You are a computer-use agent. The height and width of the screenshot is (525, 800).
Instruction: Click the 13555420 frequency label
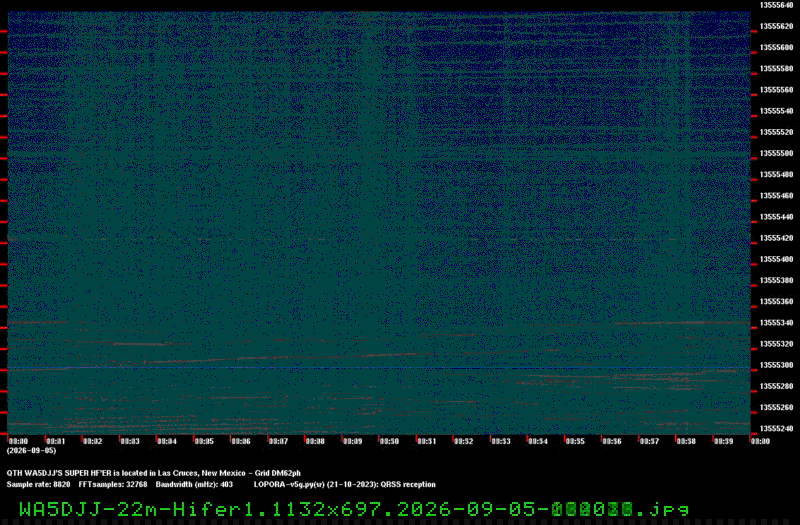pyautogui.click(x=776, y=238)
